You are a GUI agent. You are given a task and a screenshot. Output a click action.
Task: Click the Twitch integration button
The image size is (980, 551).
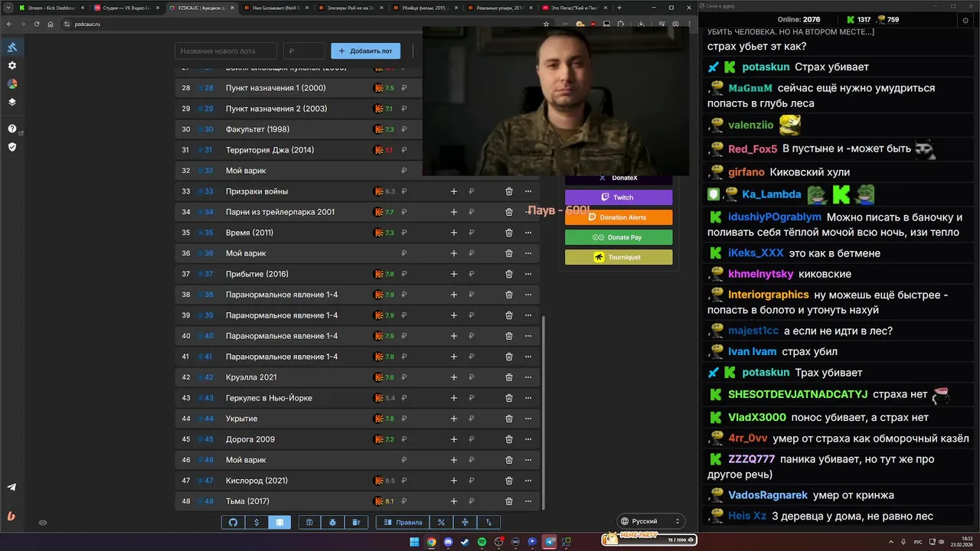(x=619, y=197)
